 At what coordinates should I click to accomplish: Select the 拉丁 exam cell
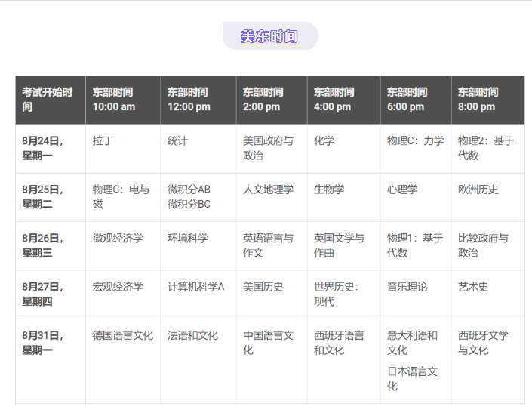click(x=103, y=141)
